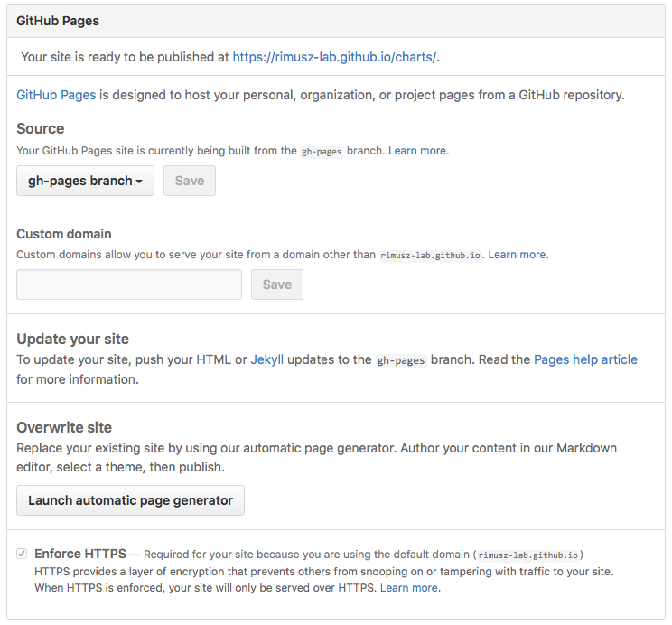Viewport: 672px width, 625px height.
Task: Click the GitHub Pages panel header
Action: 58,21
